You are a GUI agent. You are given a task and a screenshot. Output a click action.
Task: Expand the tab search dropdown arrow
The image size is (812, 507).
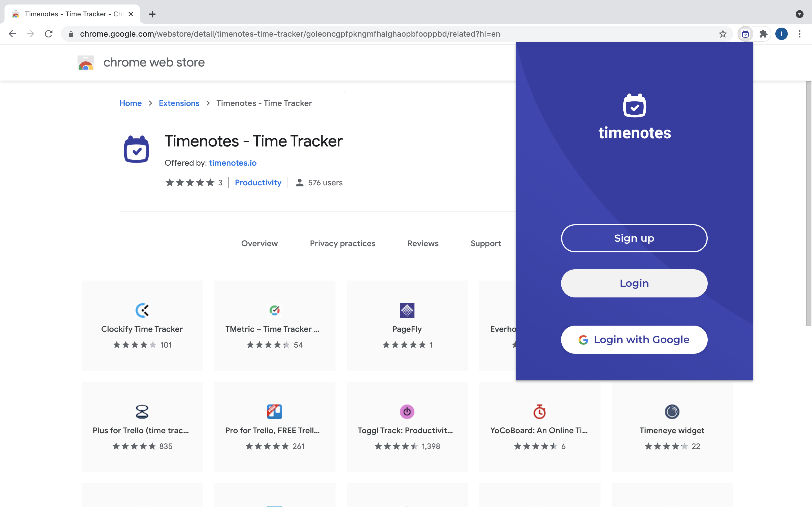(x=799, y=14)
